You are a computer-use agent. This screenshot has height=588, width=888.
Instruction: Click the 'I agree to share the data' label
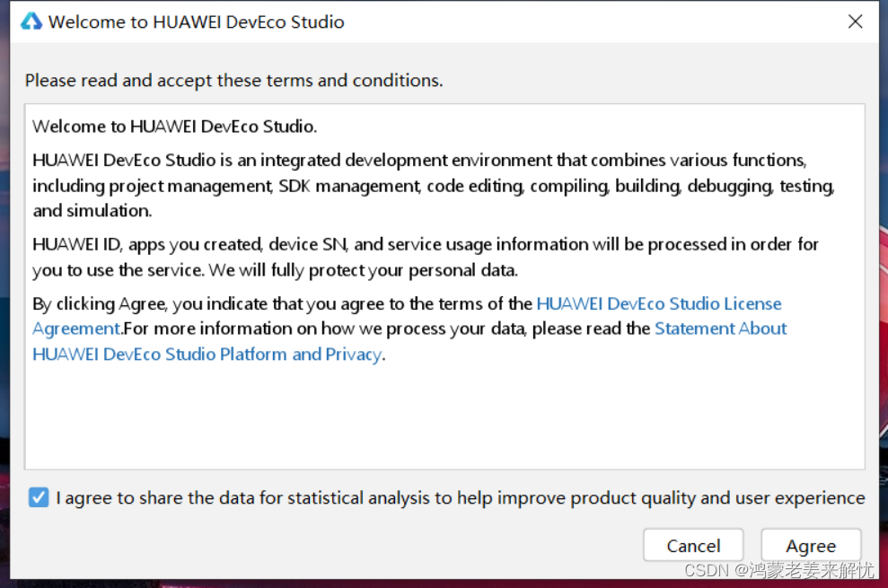pos(461,498)
